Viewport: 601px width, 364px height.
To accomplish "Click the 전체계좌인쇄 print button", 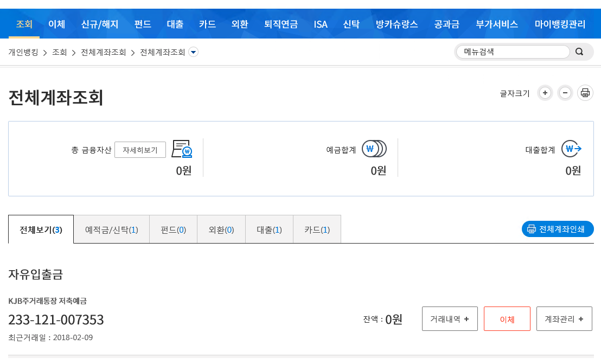I will tap(558, 229).
